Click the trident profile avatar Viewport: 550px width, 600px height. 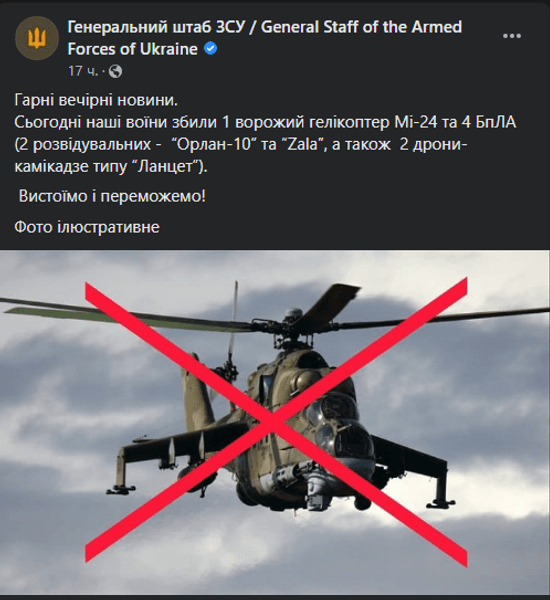click(37, 38)
